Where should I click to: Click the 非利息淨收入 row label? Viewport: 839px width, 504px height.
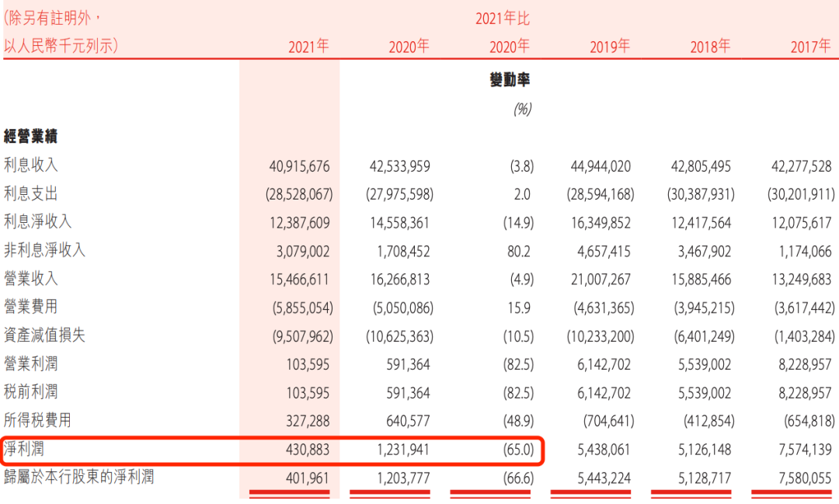pos(45,250)
